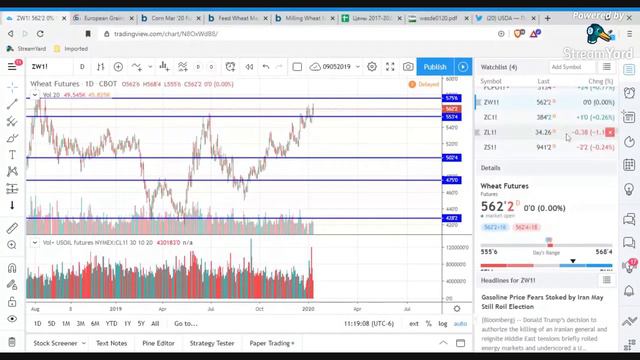Select the pitchfork drawing tool
Screen dimensions: 640x360
point(12,121)
